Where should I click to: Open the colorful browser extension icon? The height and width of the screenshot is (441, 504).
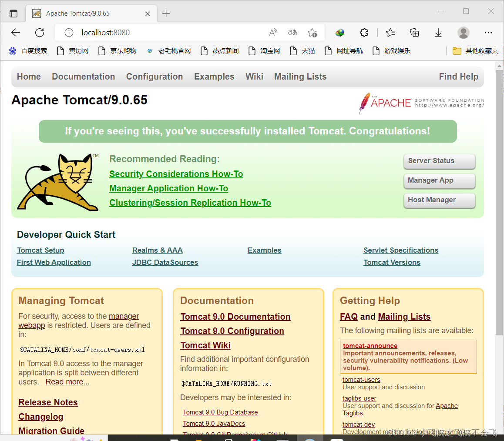click(x=340, y=33)
